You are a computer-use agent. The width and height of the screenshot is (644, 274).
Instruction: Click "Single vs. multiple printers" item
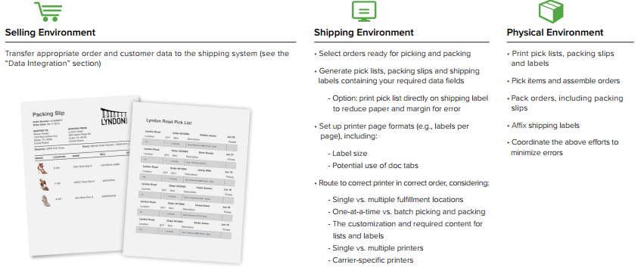375,248
